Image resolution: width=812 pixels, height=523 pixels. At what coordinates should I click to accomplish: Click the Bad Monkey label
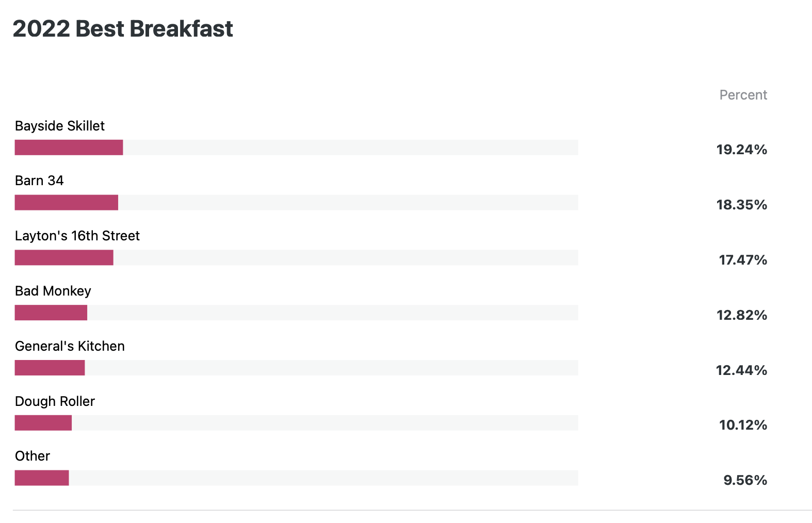53,291
